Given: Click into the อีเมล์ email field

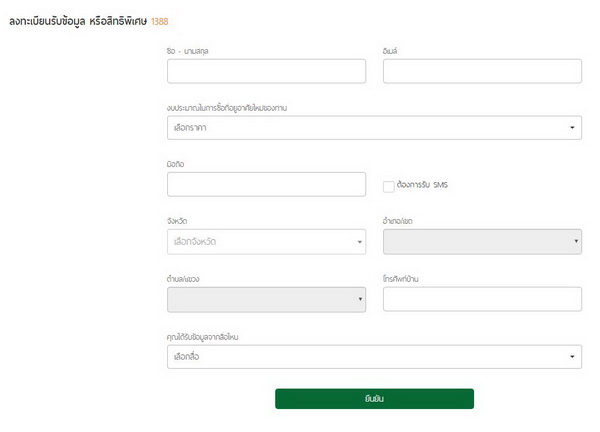Looking at the screenshot, I should (x=482, y=70).
